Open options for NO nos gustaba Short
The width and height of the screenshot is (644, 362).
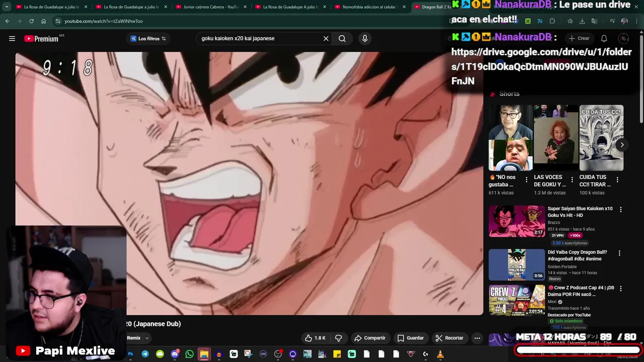coord(527,179)
